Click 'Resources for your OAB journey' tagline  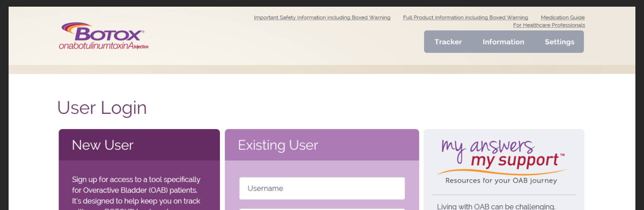tap(501, 181)
